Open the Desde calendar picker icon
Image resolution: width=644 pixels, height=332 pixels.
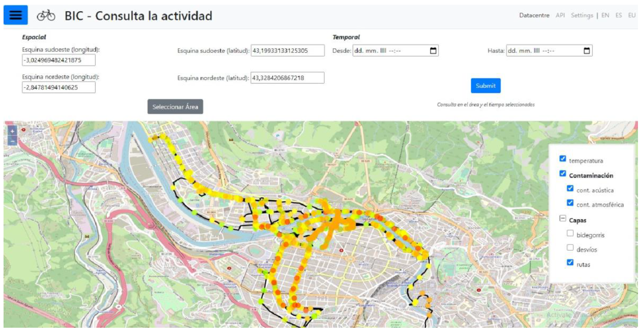coord(433,51)
